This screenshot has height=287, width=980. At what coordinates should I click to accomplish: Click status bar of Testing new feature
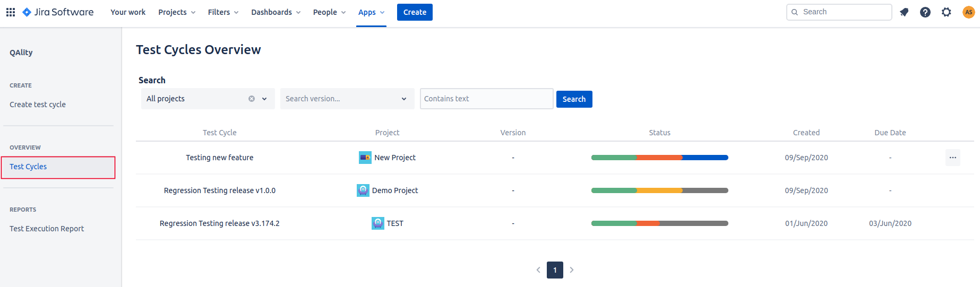coord(660,158)
